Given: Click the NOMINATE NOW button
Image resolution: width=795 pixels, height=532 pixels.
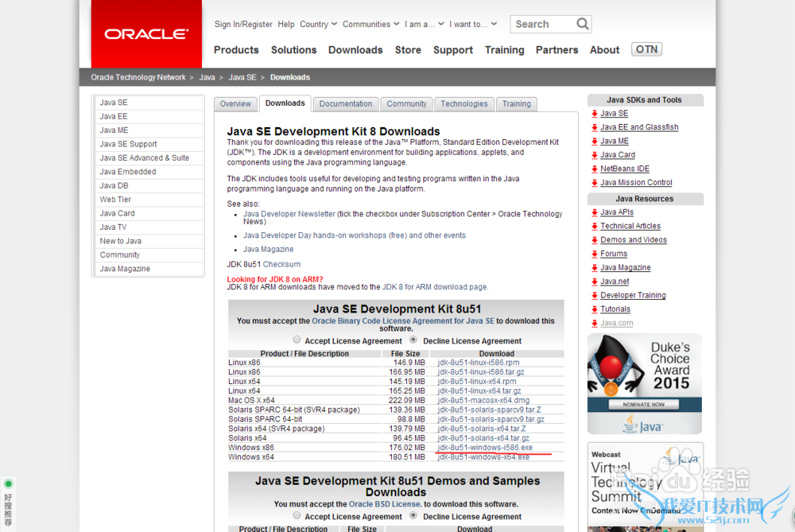Looking at the screenshot, I should (643, 404).
